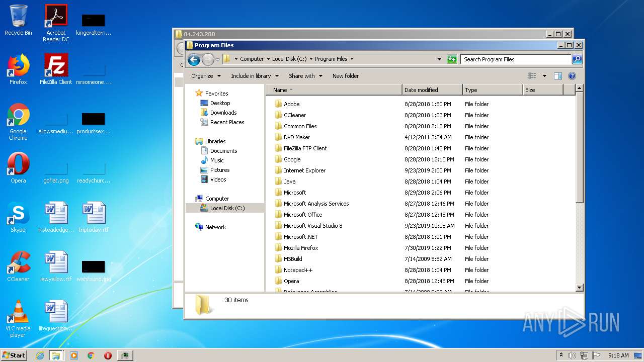Show hidden tray icons arrow
644x362 pixels.
[x=561, y=355]
